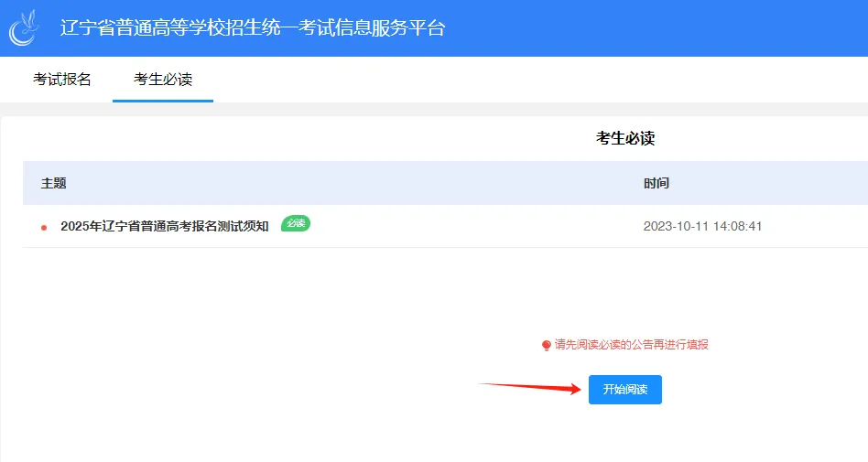The height and width of the screenshot is (462, 868).
Task: Open the 2025年辽宁省普通高考报名测试须知 notice
Action: 165,226
